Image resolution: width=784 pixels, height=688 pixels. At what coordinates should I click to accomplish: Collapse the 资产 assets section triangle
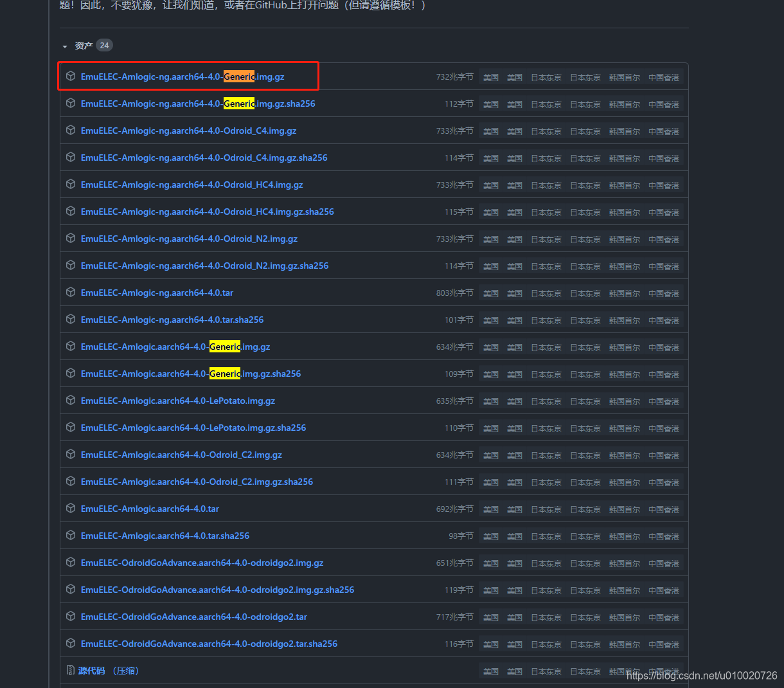pos(65,46)
